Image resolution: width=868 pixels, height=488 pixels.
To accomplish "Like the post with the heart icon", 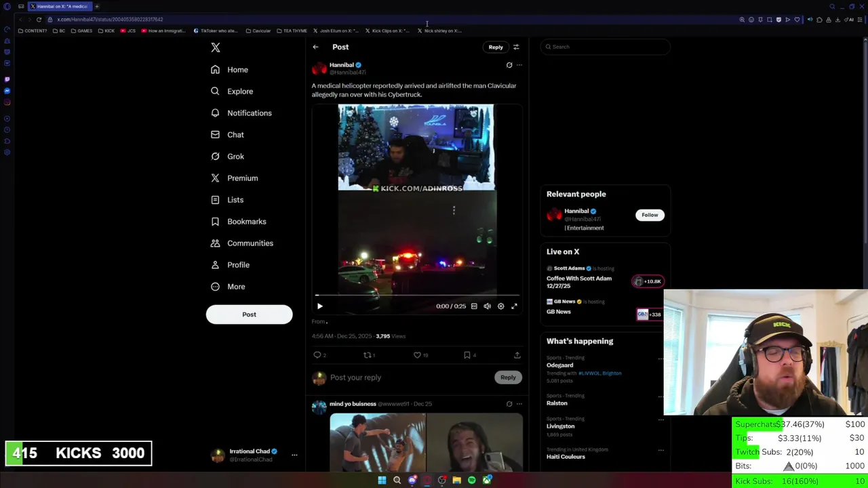I will click(x=417, y=355).
